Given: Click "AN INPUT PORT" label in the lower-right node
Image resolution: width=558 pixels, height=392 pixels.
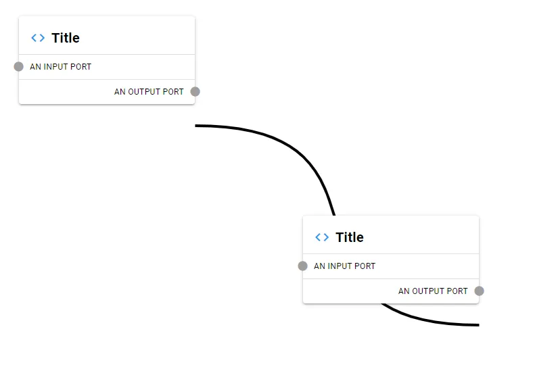Looking at the screenshot, I should (345, 266).
